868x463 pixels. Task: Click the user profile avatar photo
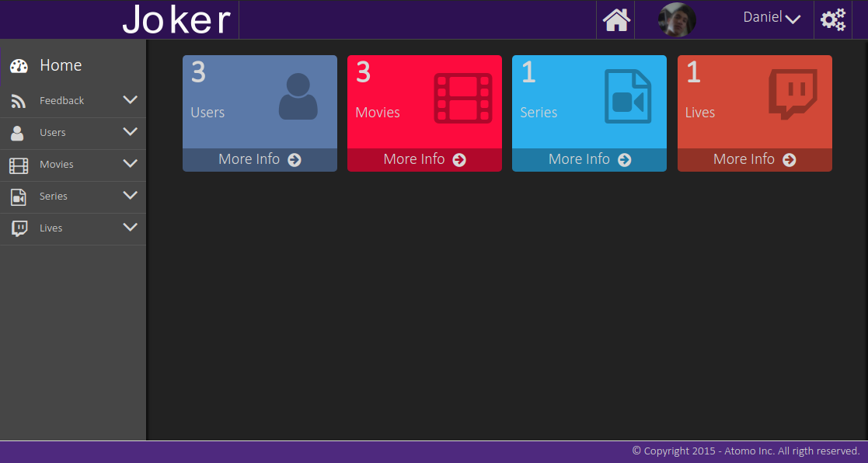tap(676, 20)
